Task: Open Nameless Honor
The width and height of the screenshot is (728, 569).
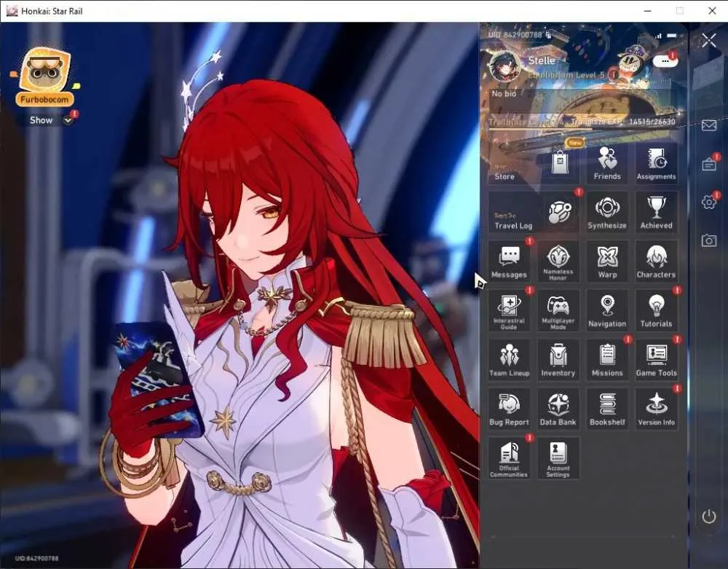Action: pos(558,262)
